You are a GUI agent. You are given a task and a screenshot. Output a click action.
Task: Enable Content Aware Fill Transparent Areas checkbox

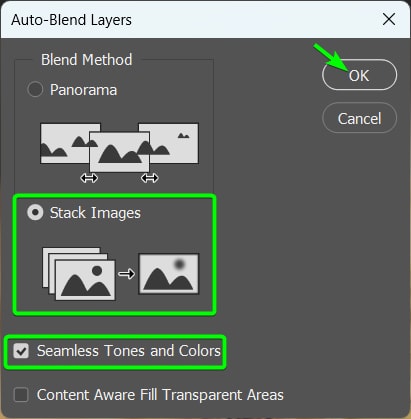click(21, 395)
